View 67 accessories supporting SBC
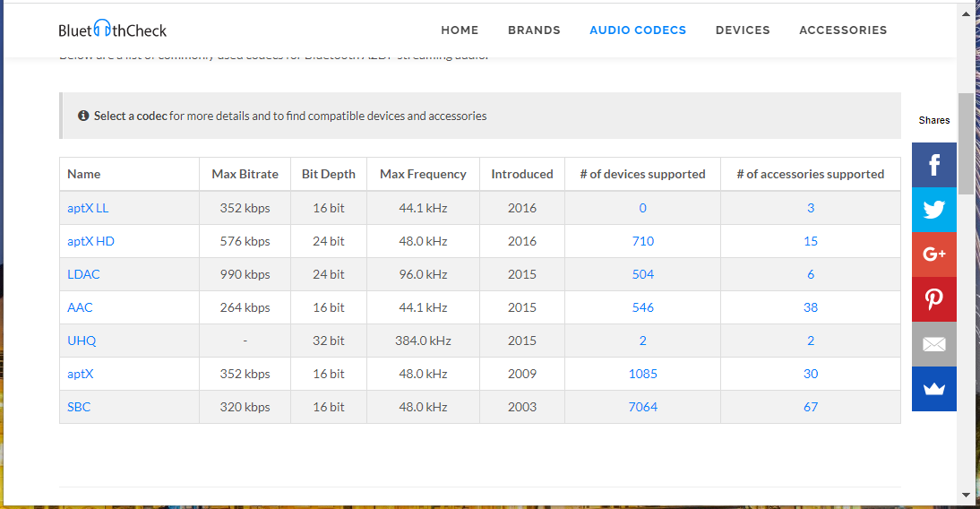The width and height of the screenshot is (980, 509). 811,407
